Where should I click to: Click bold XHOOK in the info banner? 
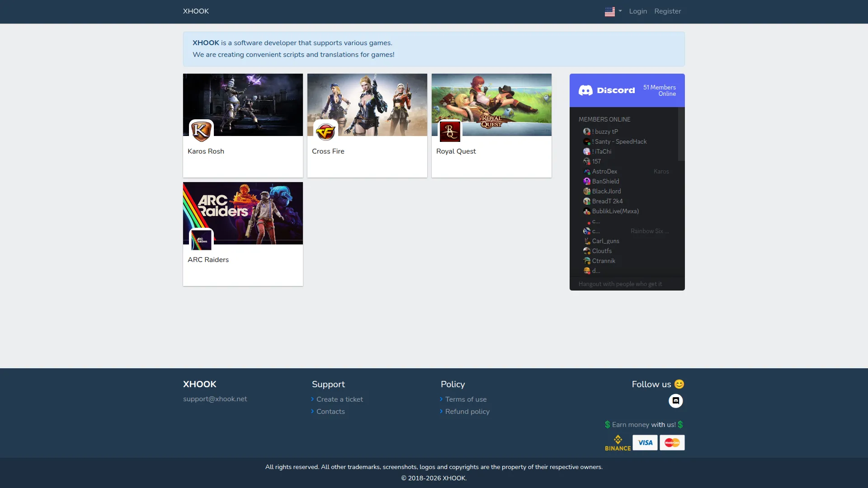pyautogui.click(x=206, y=43)
